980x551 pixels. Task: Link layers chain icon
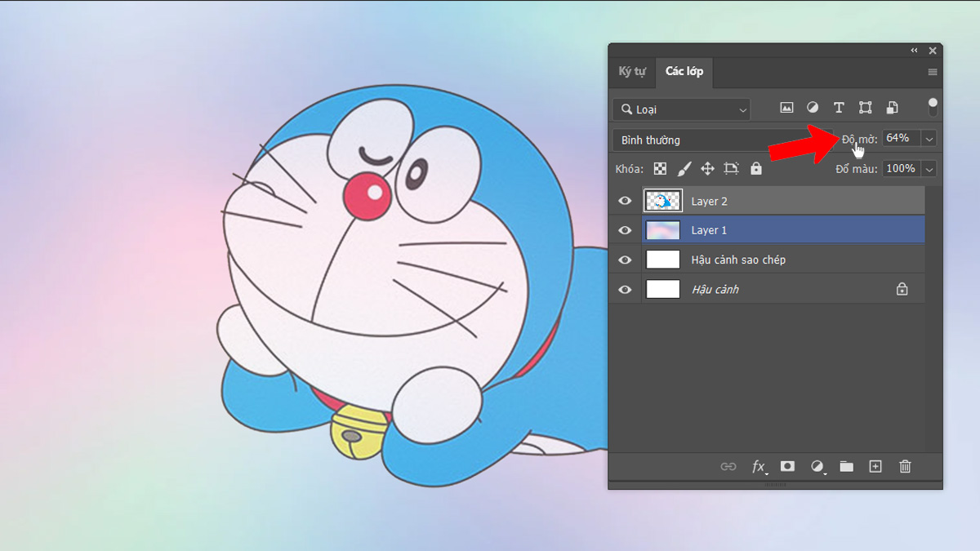pyautogui.click(x=728, y=466)
